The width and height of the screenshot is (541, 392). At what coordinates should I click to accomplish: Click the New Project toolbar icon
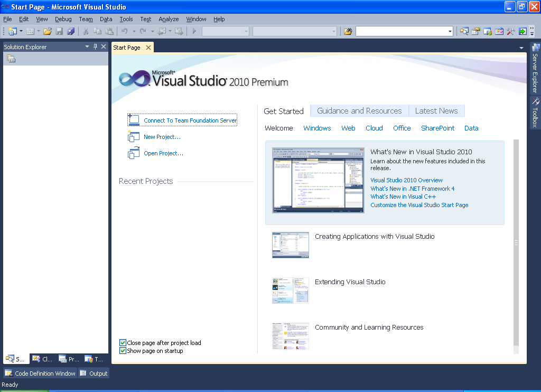tap(13, 31)
